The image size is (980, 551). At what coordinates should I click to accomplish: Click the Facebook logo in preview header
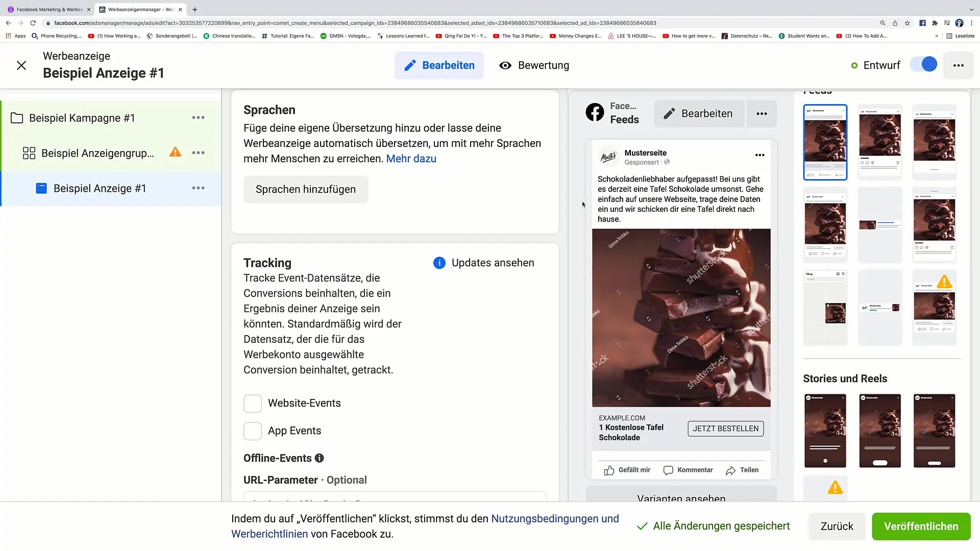(595, 112)
